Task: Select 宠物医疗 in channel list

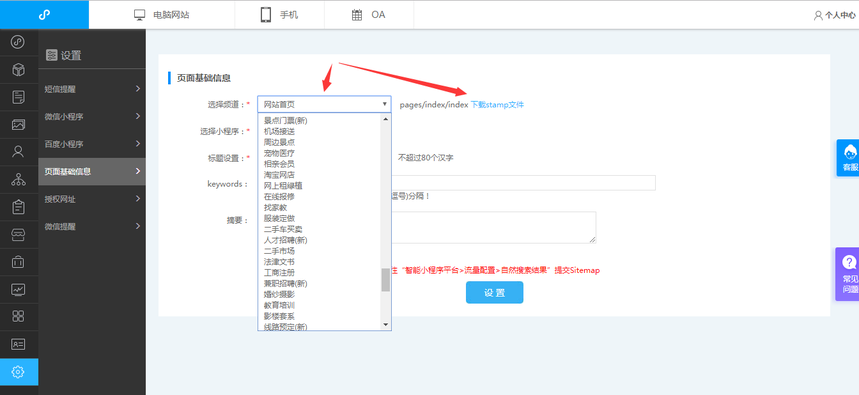Action: click(279, 153)
